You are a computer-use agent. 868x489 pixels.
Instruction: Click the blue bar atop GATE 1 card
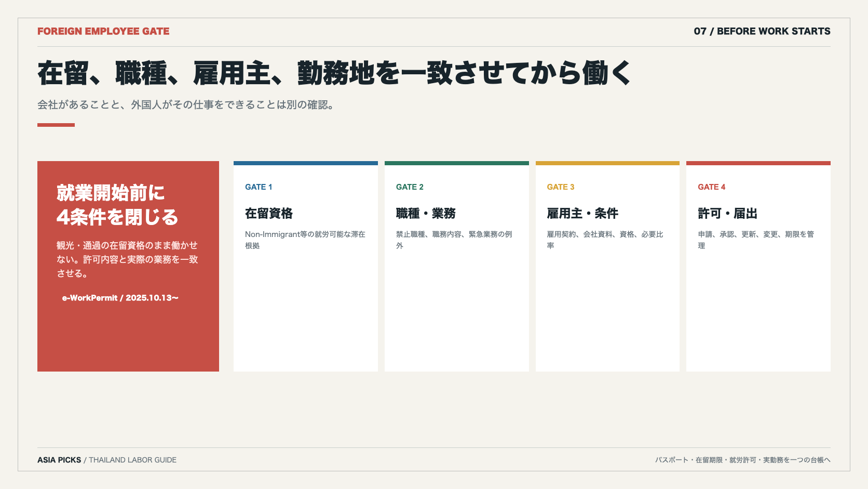pyautogui.click(x=306, y=163)
